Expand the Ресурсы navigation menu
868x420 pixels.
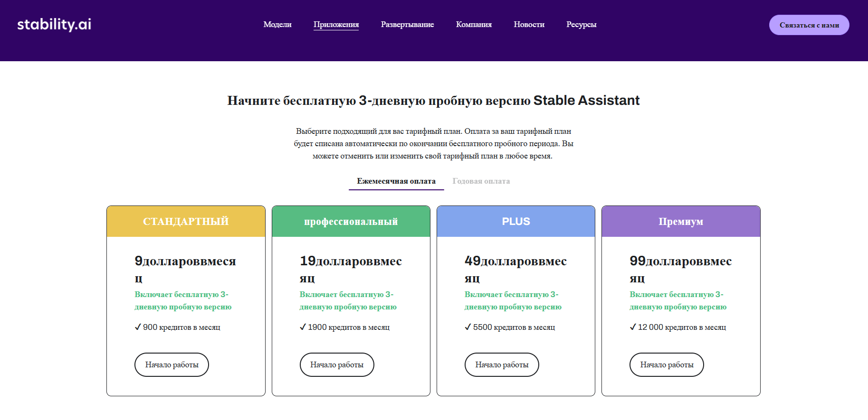pos(581,25)
